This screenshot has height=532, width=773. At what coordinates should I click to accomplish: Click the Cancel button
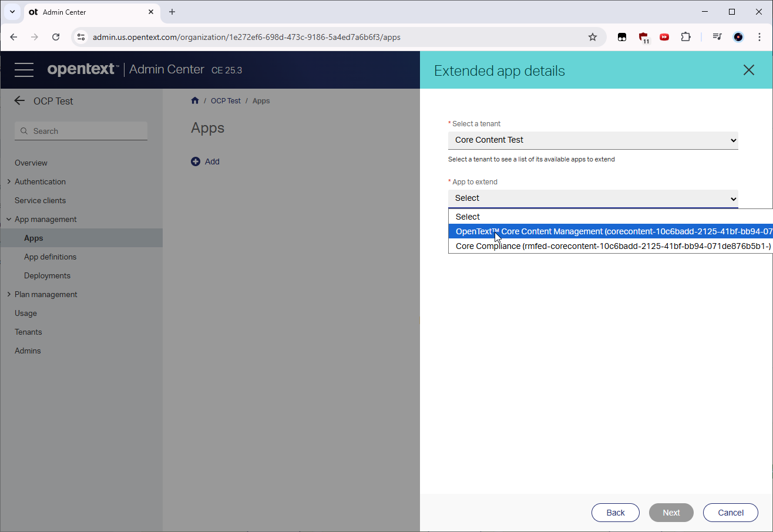pyautogui.click(x=731, y=513)
